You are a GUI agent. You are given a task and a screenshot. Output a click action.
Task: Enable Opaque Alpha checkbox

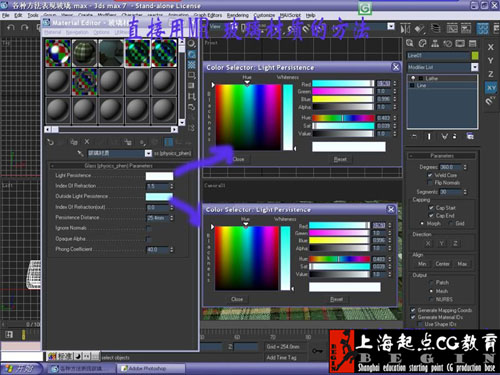click(149, 239)
